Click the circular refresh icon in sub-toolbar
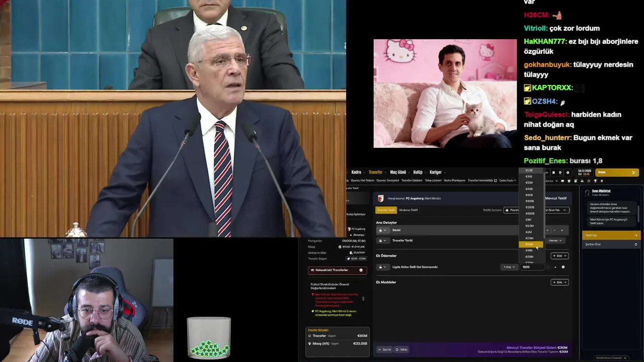The image size is (644, 362). click(x=589, y=181)
